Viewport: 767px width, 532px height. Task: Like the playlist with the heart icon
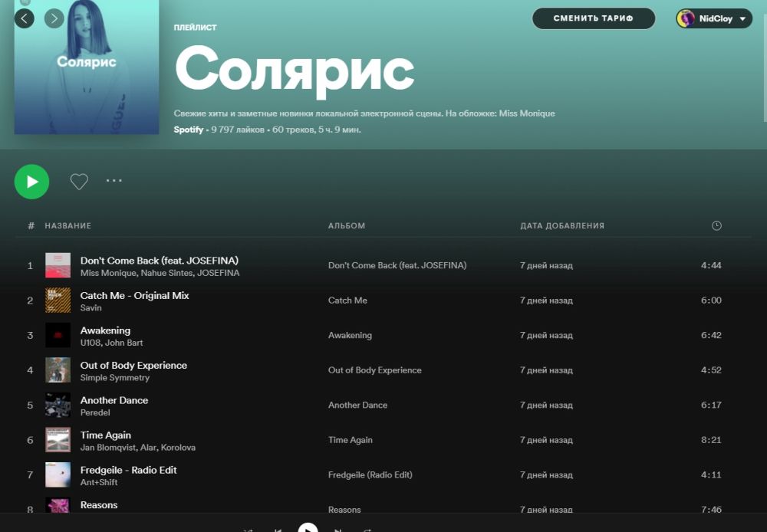tap(79, 182)
